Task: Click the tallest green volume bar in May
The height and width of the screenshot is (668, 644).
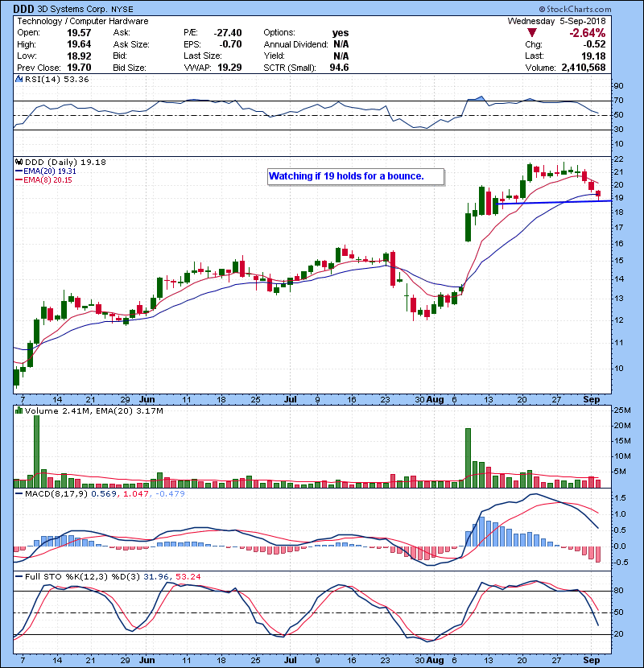Action: pos(37,452)
